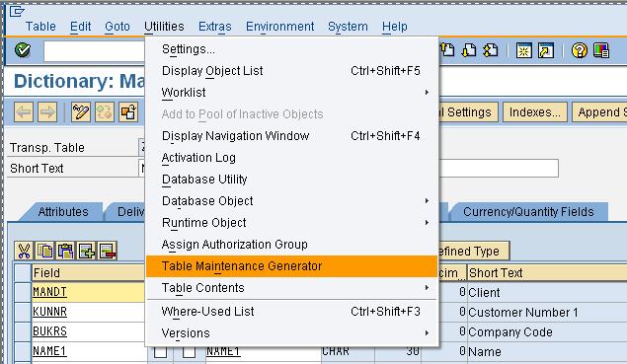
Task: Click the select-all corner cell left of Field header
Action: 23,273
